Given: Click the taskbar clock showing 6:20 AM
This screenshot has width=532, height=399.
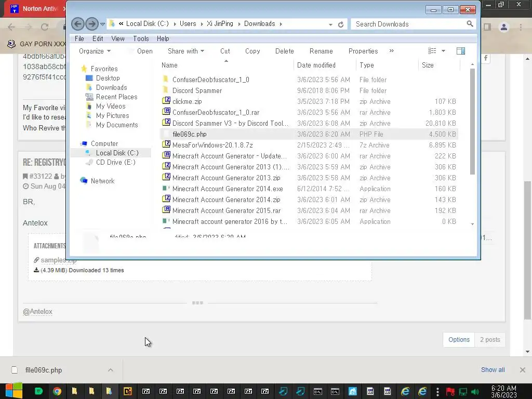Looking at the screenshot, I should [504, 391].
